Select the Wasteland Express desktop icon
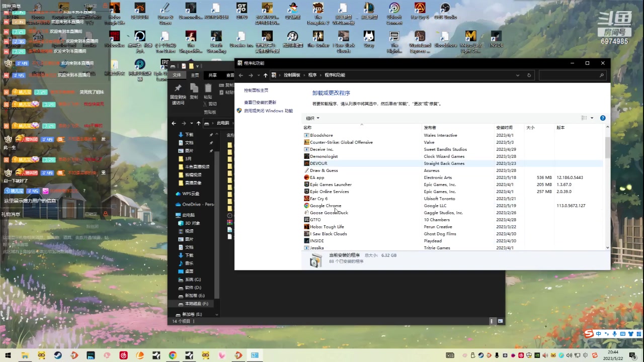Screen dimensions: 644x362 (x=420, y=42)
